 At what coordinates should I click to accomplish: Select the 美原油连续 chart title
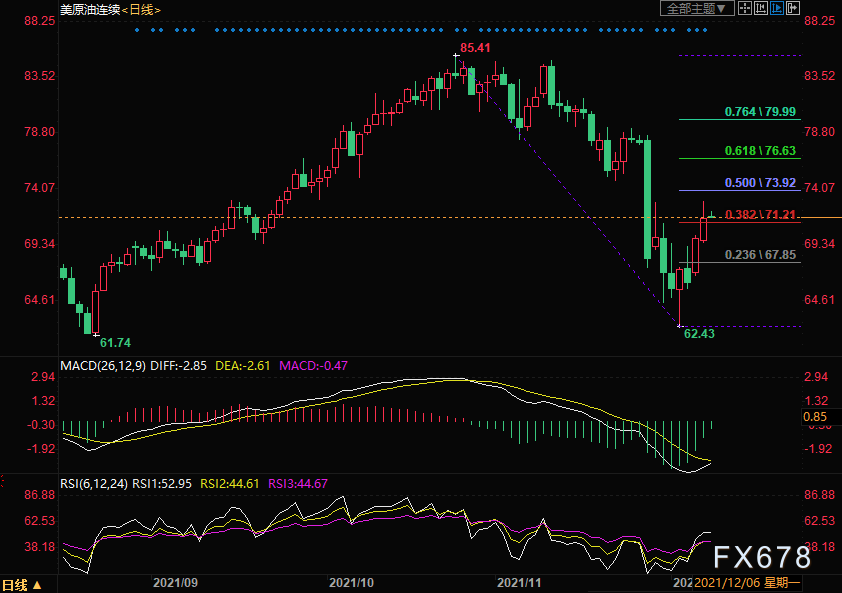tap(91, 9)
